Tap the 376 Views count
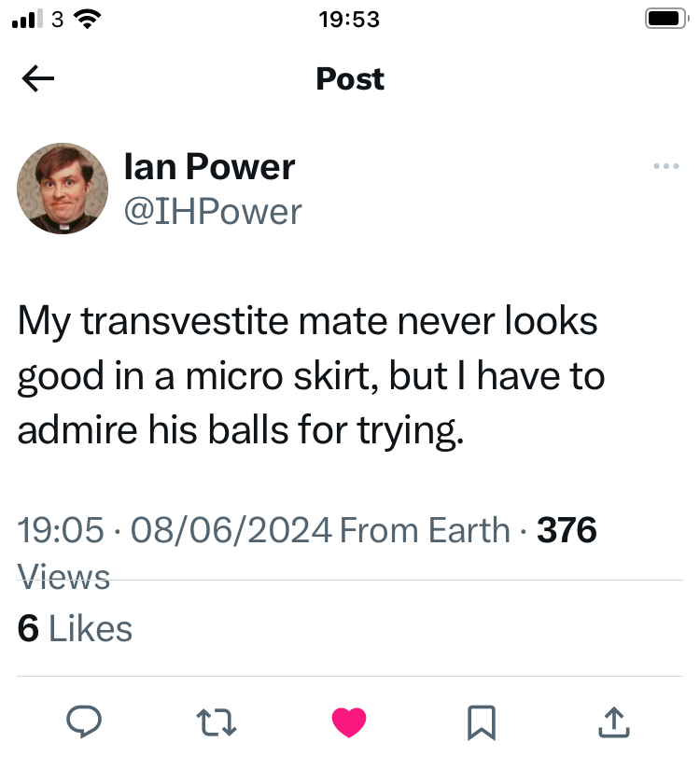Image resolution: width=700 pixels, height=770 pixels. pyautogui.click(x=567, y=531)
